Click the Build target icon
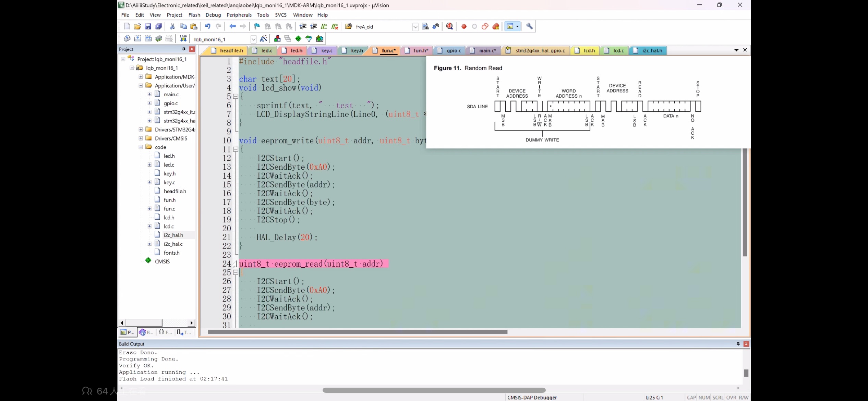The width and height of the screenshot is (868, 401). click(137, 38)
